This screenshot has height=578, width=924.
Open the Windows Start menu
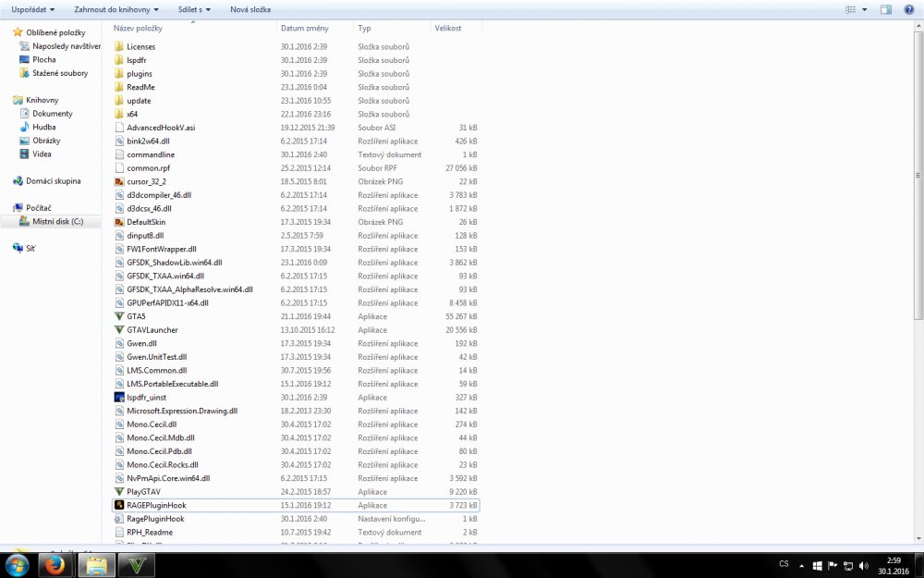point(17,566)
